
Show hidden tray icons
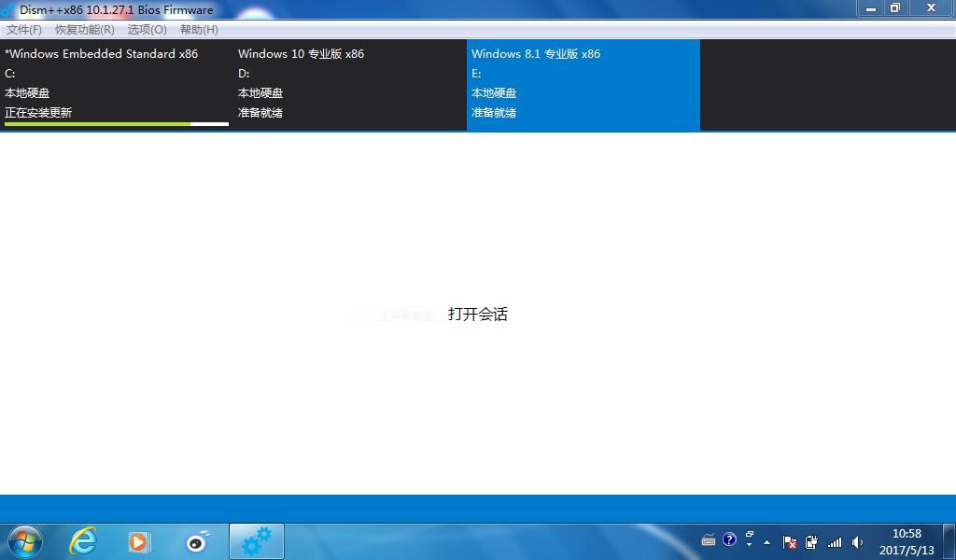[767, 542]
